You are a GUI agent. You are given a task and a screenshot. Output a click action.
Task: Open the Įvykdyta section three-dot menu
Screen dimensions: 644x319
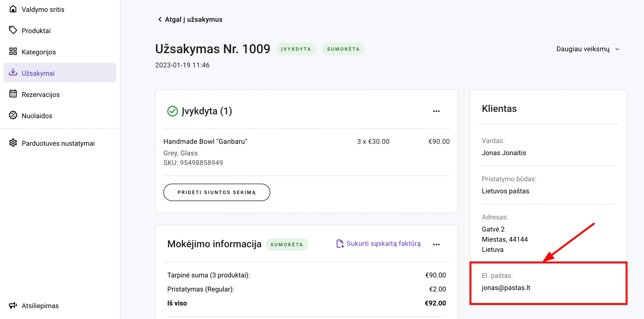[436, 111]
